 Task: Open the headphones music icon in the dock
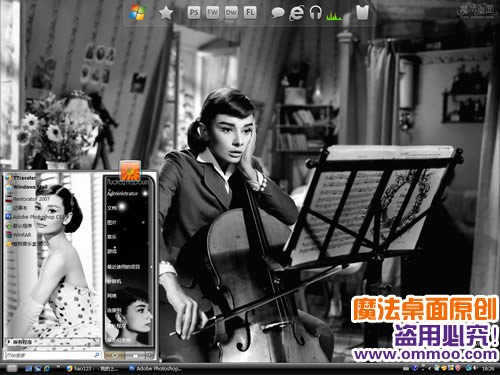click(315, 13)
